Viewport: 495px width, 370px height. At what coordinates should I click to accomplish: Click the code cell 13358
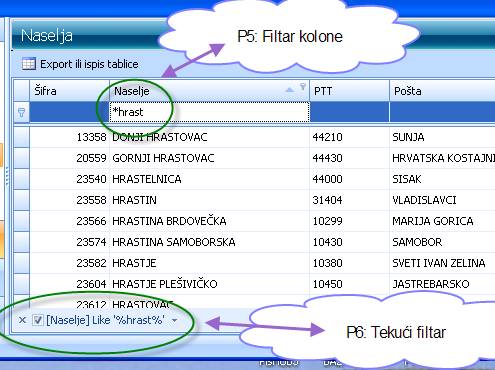click(x=70, y=137)
